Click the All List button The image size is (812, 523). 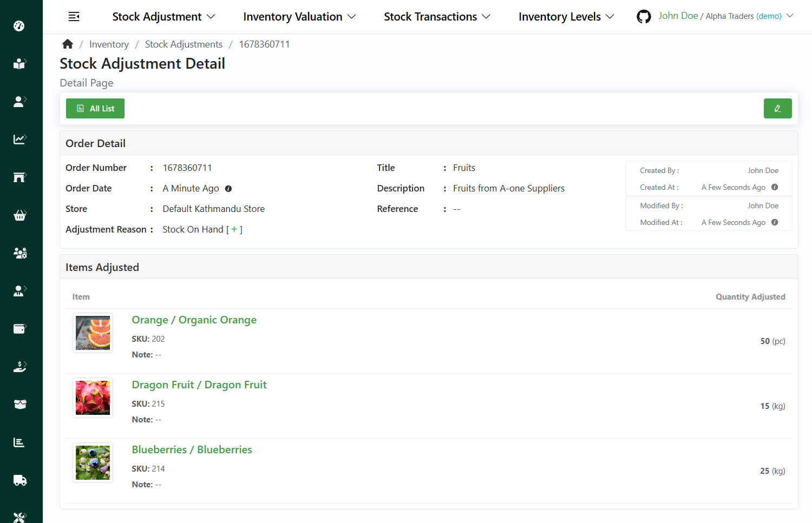[x=95, y=108]
